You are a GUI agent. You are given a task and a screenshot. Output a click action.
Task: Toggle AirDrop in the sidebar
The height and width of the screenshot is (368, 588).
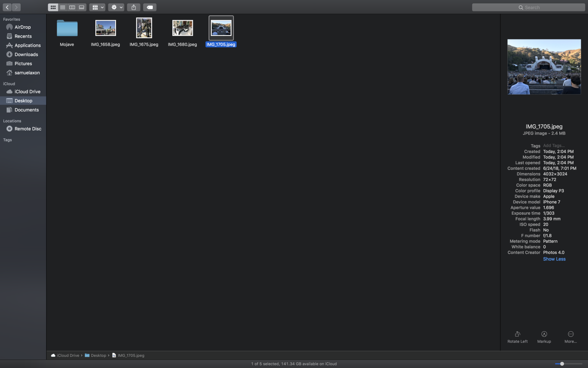click(23, 27)
